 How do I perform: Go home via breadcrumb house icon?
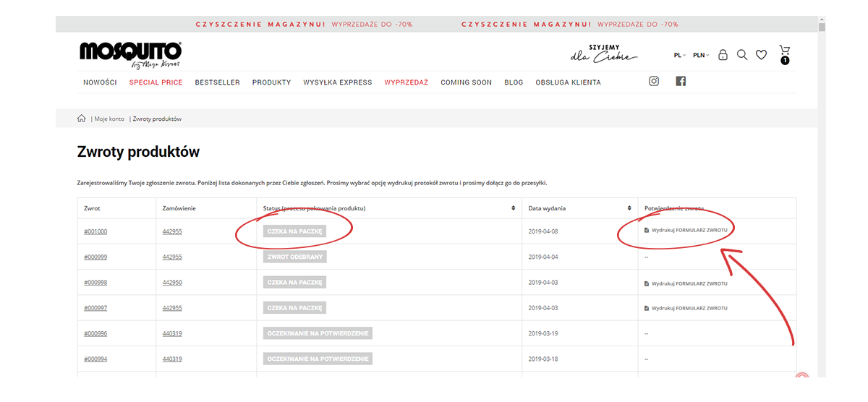click(82, 119)
